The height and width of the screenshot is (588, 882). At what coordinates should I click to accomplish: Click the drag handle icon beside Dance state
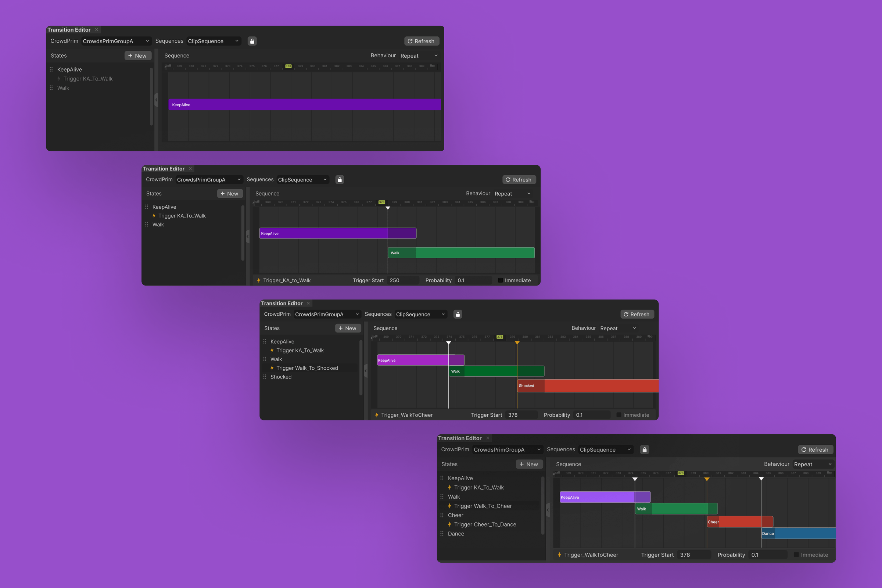click(442, 534)
